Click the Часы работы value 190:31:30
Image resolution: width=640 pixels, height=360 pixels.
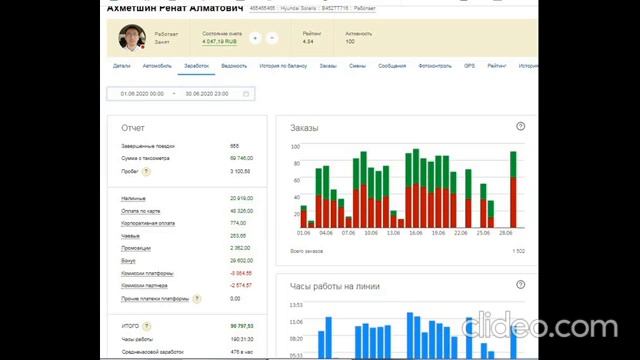click(x=242, y=340)
